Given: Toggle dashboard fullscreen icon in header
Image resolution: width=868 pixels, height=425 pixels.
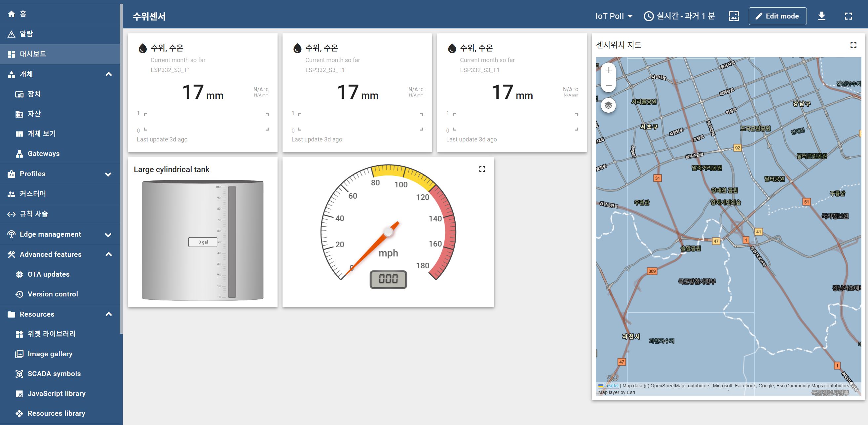Looking at the screenshot, I should tap(848, 16).
